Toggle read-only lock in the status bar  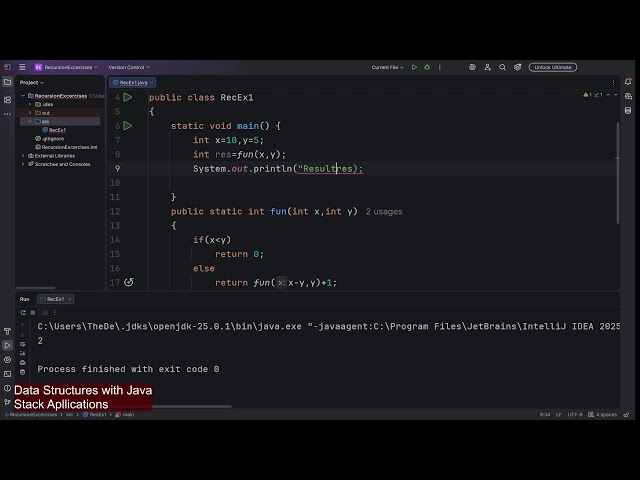point(626,415)
